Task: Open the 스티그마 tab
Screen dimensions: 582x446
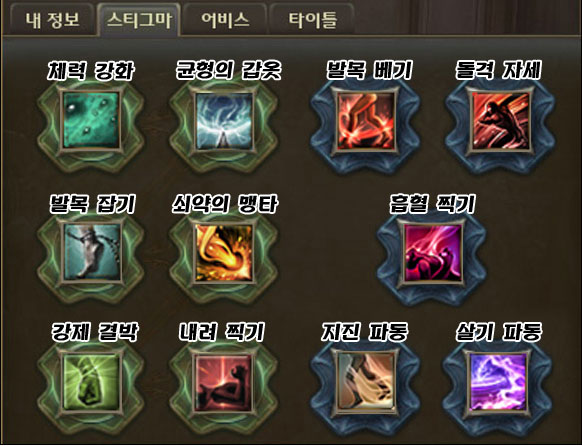Action: [139, 20]
